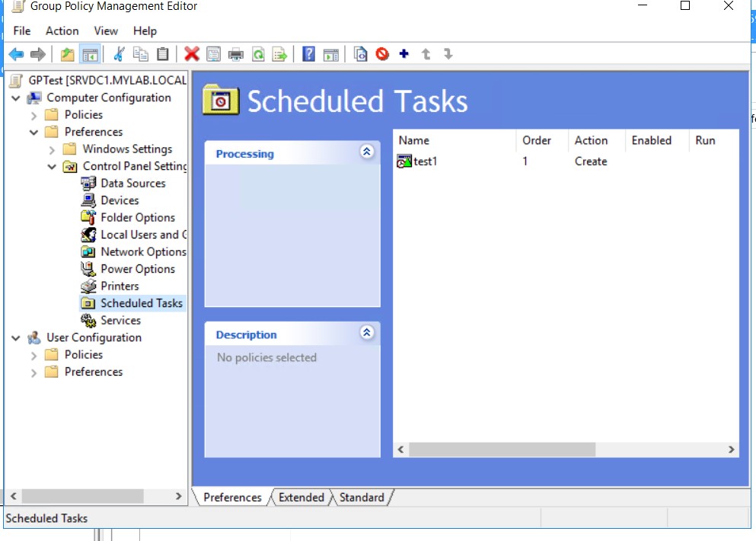Click the Up one level folder icon
This screenshot has height=541, width=756.
(68, 54)
